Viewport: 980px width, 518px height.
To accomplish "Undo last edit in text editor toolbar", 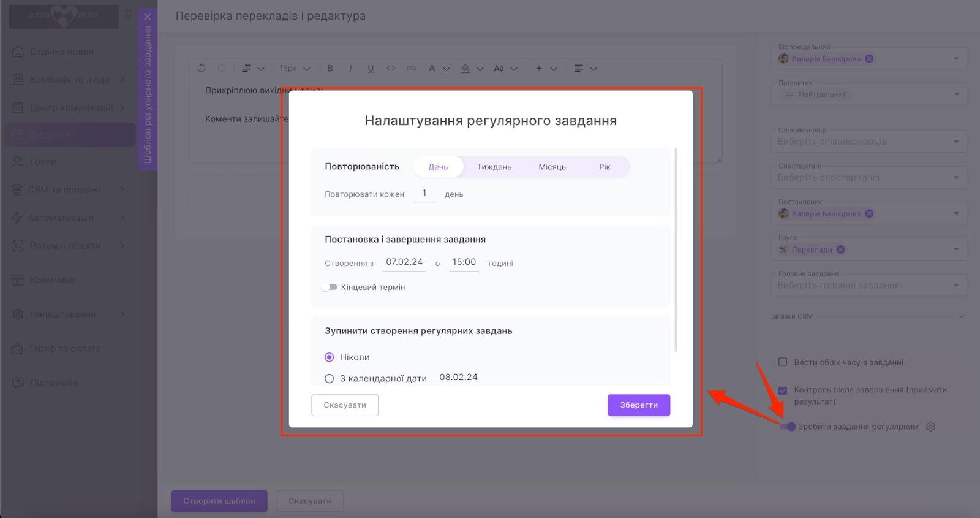I will point(202,68).
